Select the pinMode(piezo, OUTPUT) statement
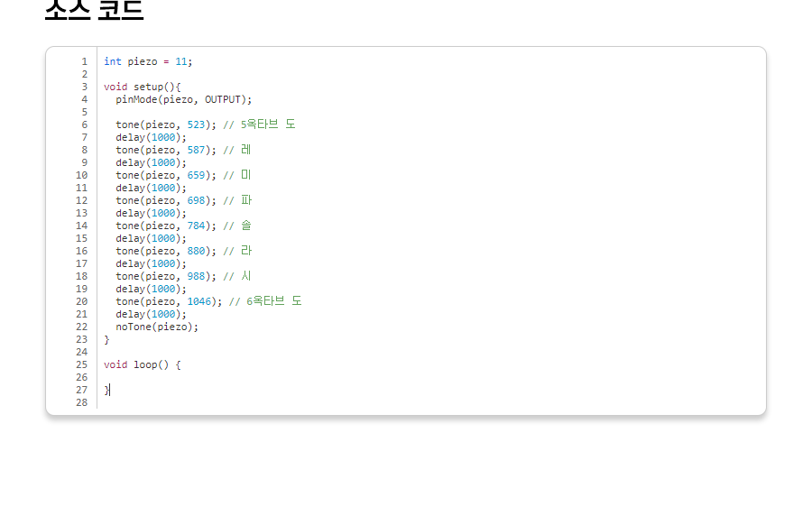812x516 pixels. tap(183, 99)
